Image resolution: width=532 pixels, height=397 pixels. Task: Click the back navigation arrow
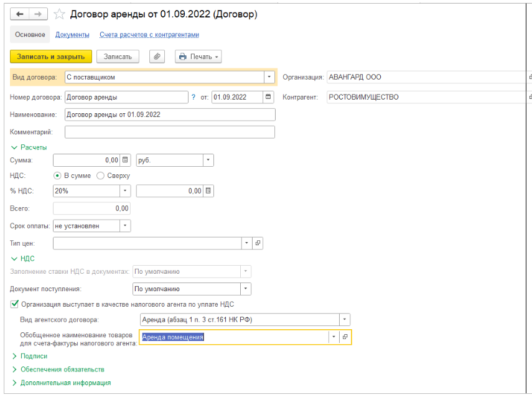(19, 14)
